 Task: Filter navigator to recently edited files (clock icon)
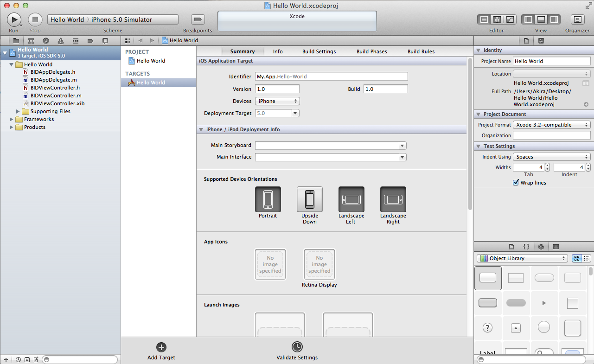tap(18, 359)
